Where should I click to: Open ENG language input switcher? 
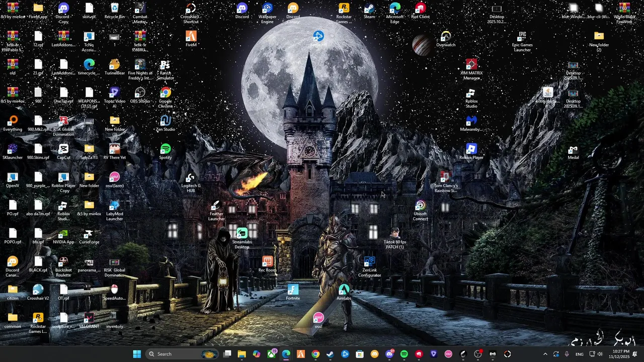[x=580, y=354]
